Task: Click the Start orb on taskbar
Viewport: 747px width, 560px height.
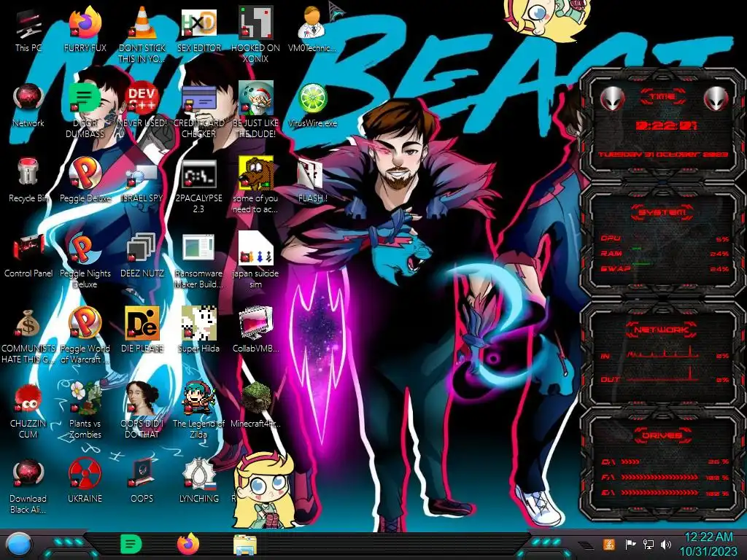Action: [19, 545]
